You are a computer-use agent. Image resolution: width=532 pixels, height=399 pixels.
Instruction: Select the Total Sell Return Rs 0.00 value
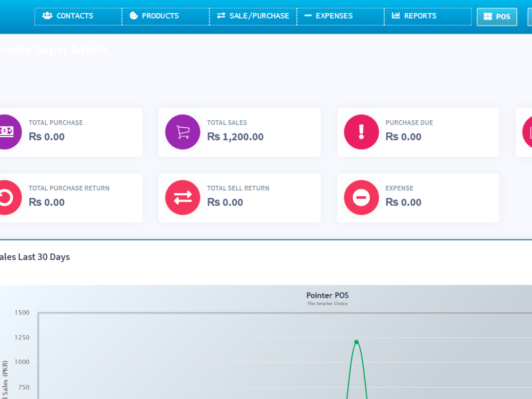[225, 202]
